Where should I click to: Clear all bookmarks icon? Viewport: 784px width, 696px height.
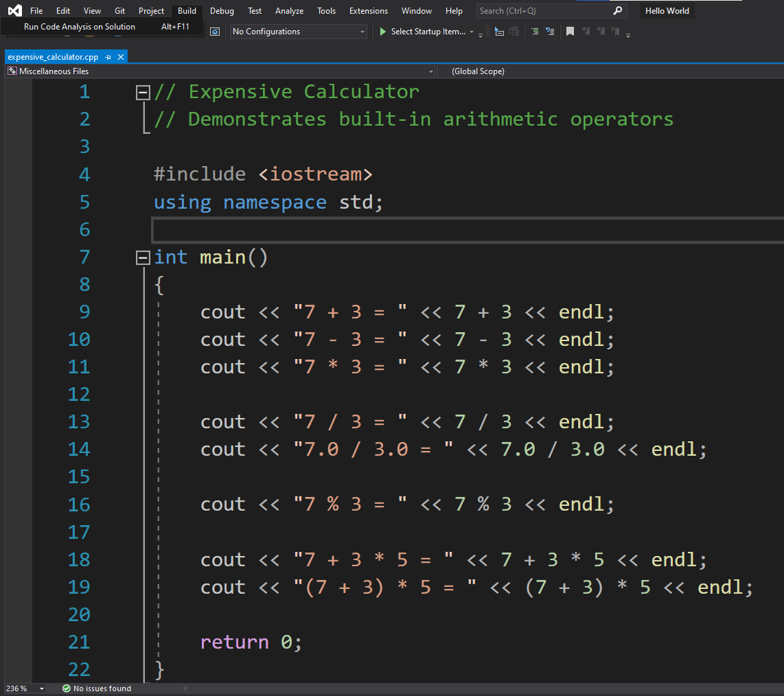coord(616,32)
